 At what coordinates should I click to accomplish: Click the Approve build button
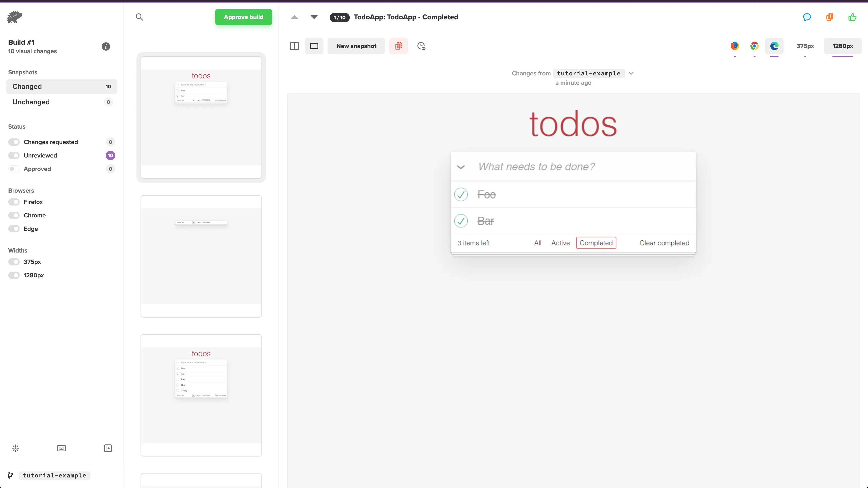point(243,17)
